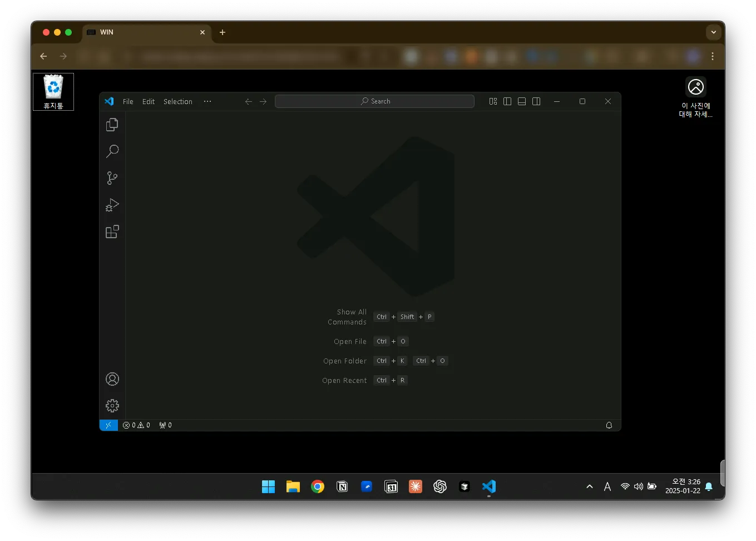Click the VS Code logo in title bar
756x541 pixels.
click(x=109, y=101)
